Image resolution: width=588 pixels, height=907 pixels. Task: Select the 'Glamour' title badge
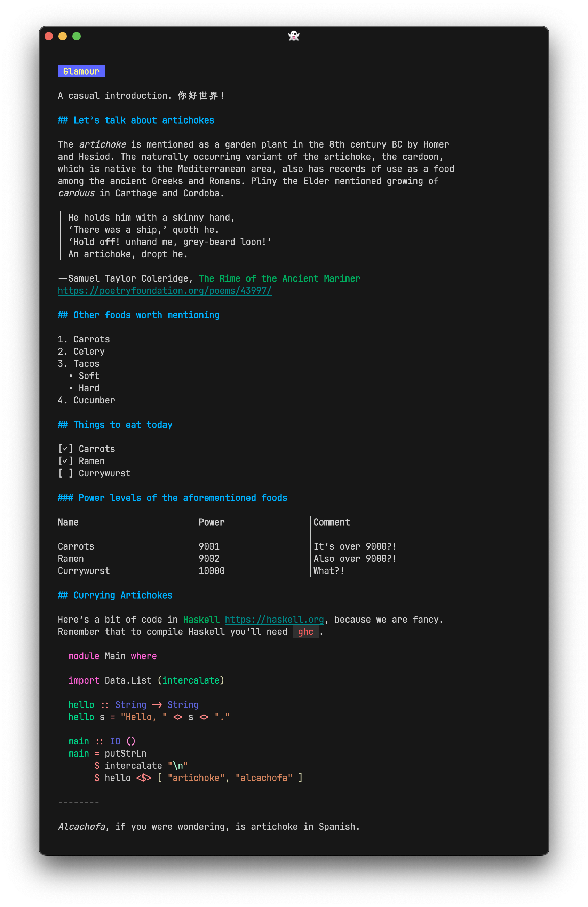pyautogui.click(x=81, y=71)
